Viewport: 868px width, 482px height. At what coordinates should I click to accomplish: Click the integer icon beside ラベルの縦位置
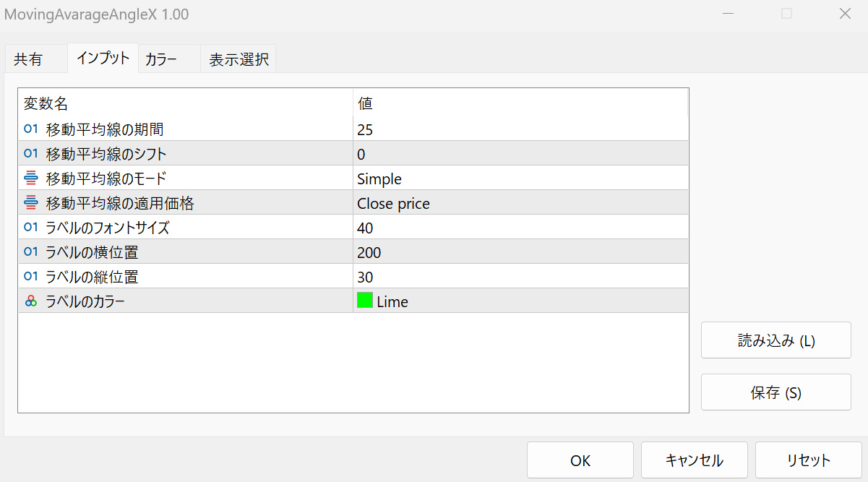30,277
